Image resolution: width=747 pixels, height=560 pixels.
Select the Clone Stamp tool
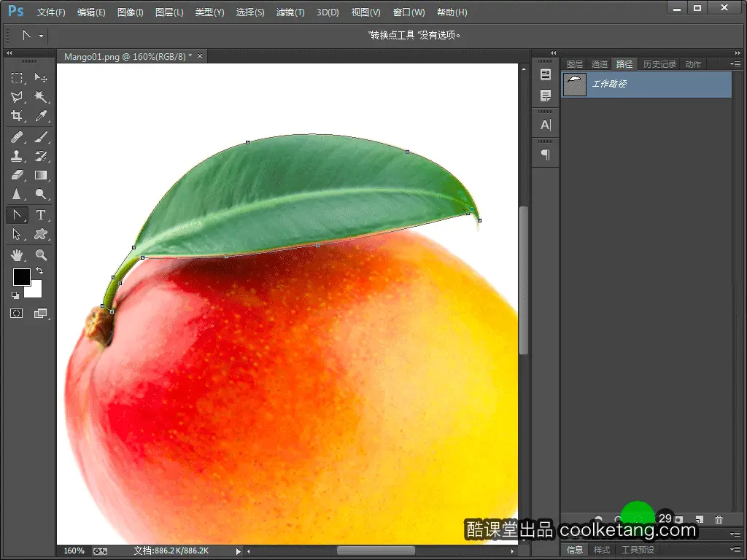[17, 156]
